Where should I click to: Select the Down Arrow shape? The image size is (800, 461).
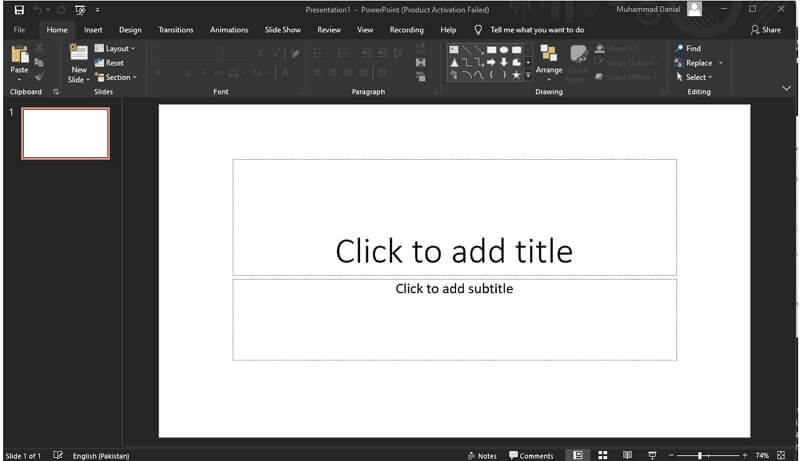click(x=504, y=62)
